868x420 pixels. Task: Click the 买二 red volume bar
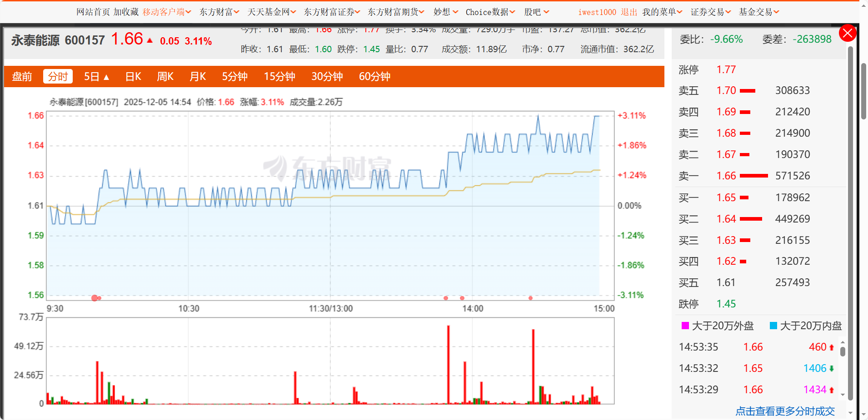[x=751, y=219]
